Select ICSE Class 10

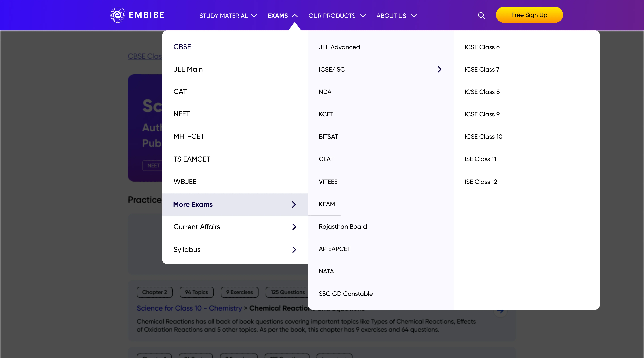tap(483, 137)
